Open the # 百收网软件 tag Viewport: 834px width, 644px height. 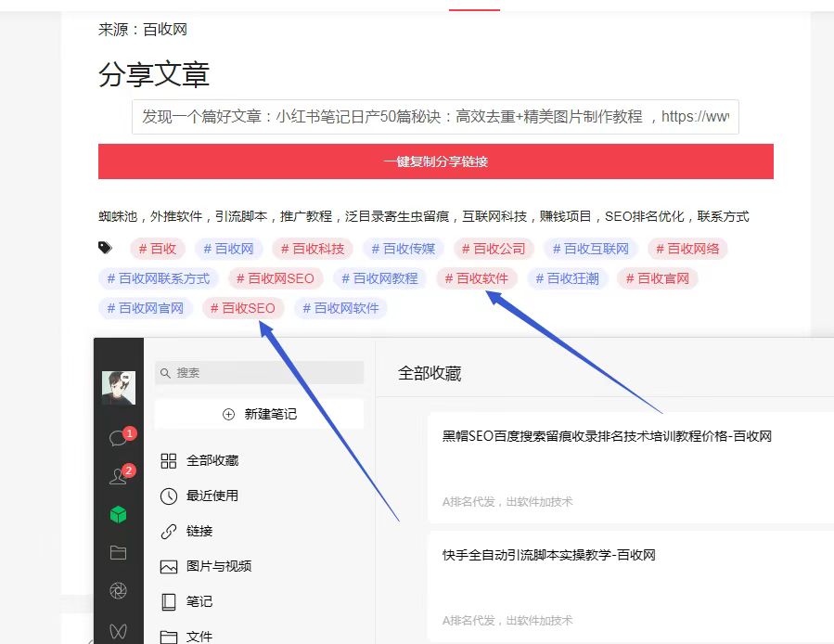341,308
